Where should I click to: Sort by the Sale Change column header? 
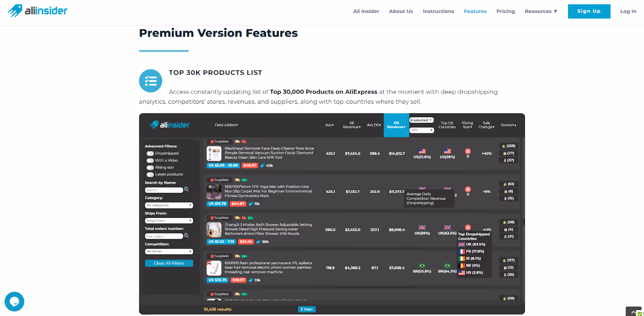486,125
